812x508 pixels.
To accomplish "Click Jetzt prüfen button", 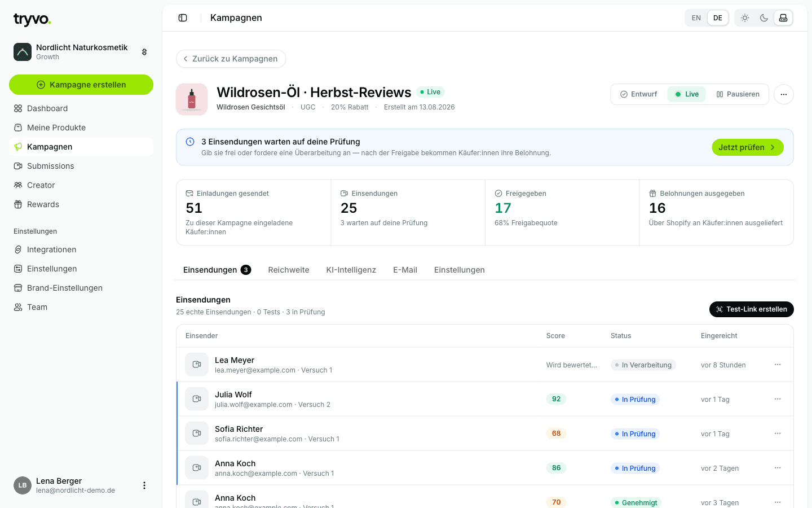I will tap(748, 147).
